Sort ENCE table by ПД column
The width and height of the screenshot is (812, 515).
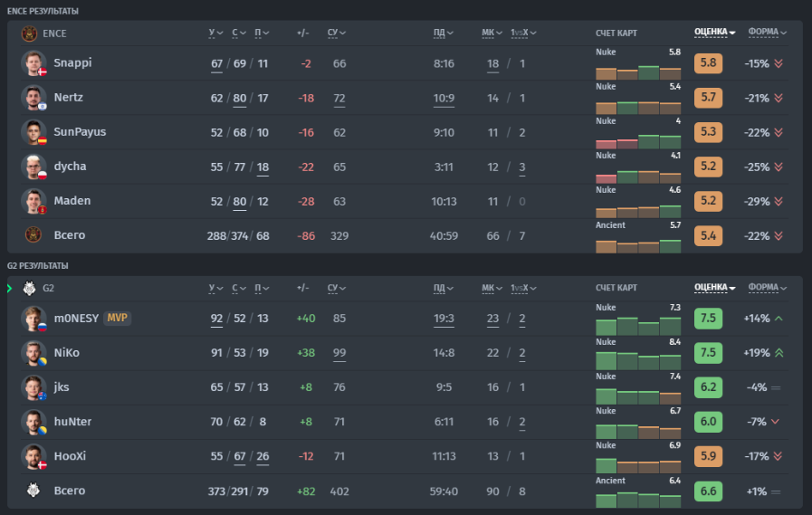click(x=444, y=33)
